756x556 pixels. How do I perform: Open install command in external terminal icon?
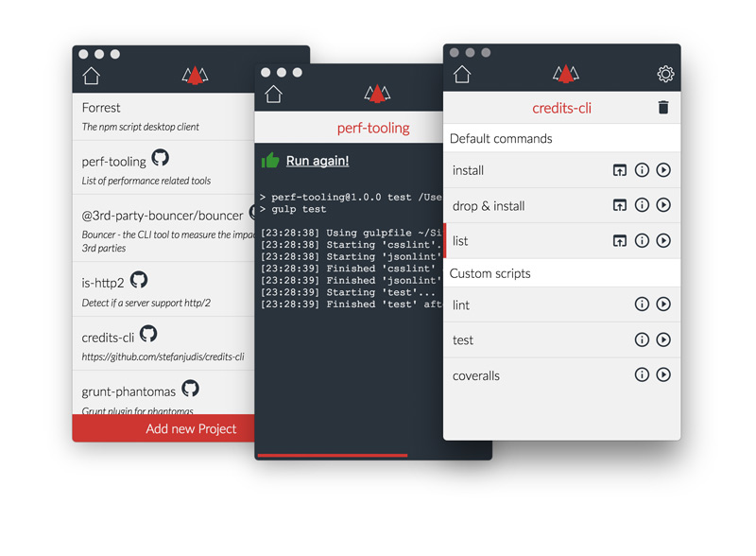click(620, 170)
